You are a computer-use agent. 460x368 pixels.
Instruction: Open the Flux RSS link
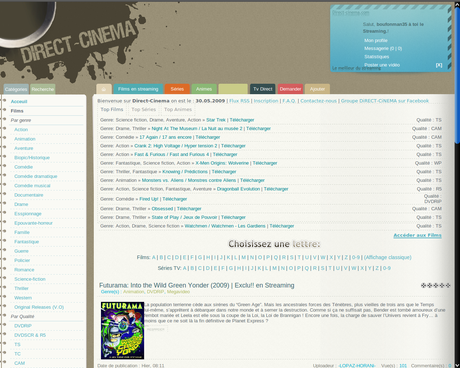pos(239,101)
